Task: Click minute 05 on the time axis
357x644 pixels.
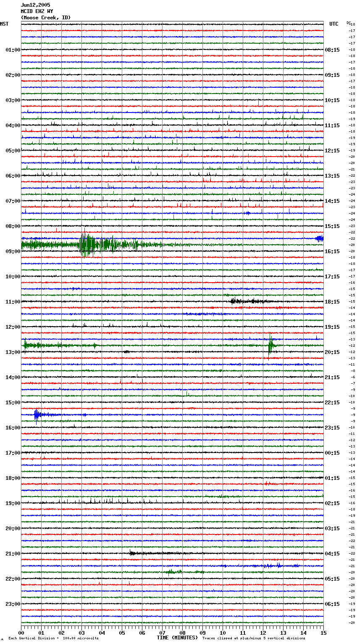Action: pos(122,633)
